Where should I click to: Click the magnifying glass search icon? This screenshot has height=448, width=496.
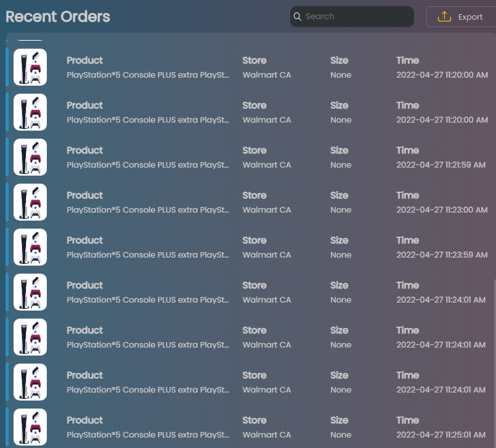click(298, 17)
